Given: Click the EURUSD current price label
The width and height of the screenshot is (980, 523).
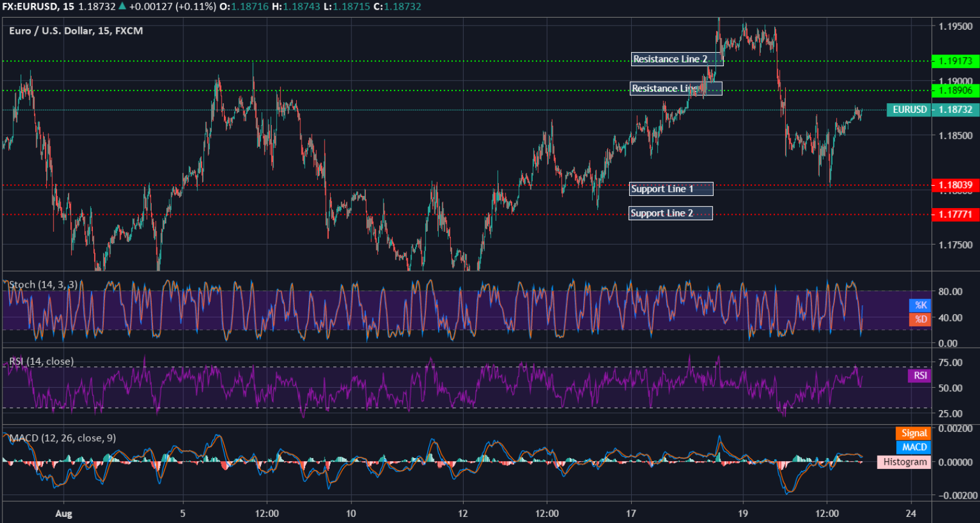Looking at the screenshot, I should coord(909,110).
